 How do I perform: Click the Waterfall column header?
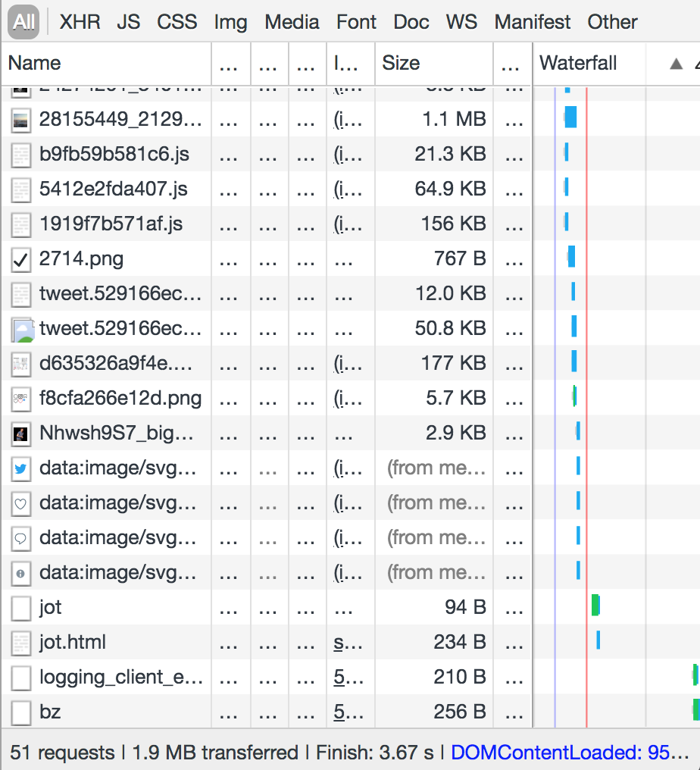click(x=578, y=64)
